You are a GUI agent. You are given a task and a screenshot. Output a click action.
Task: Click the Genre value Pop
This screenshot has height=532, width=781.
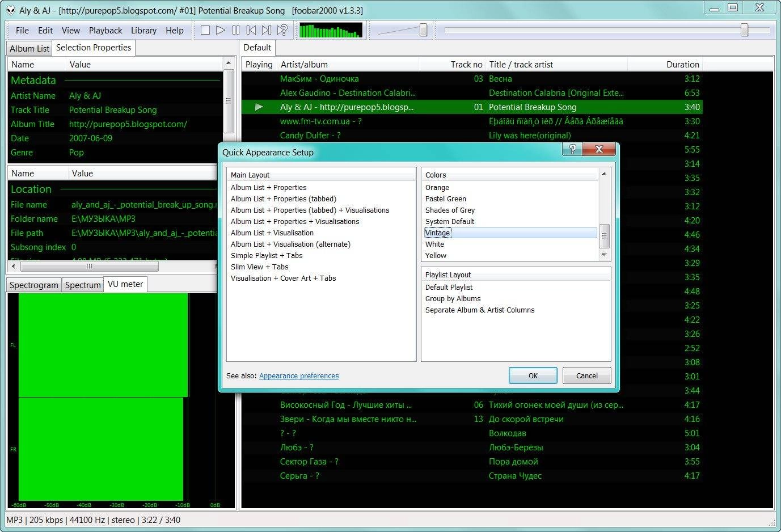coord(77,153)
